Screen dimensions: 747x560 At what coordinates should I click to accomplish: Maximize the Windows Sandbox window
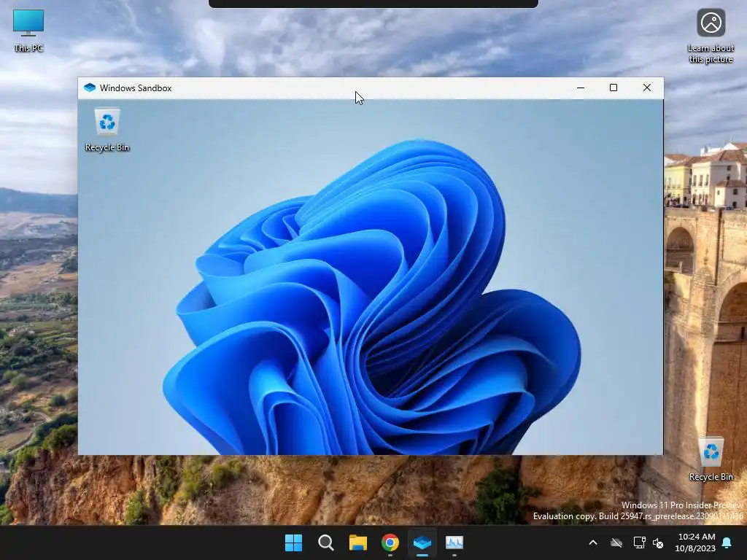click(614, 87)
